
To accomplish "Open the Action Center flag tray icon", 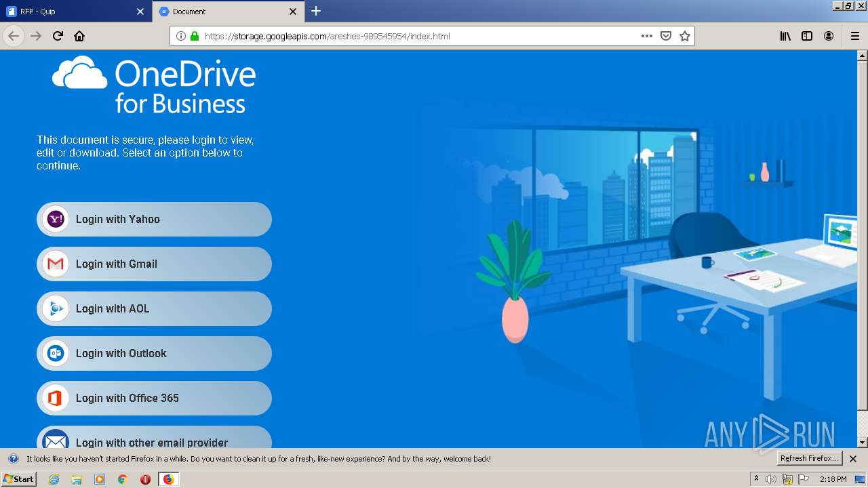I will click(803, 479).
